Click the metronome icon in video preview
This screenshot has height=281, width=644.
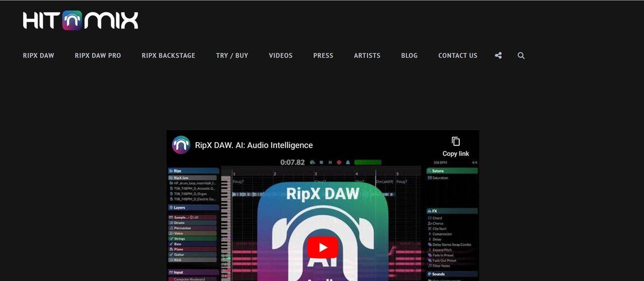(x=348, y=162)
